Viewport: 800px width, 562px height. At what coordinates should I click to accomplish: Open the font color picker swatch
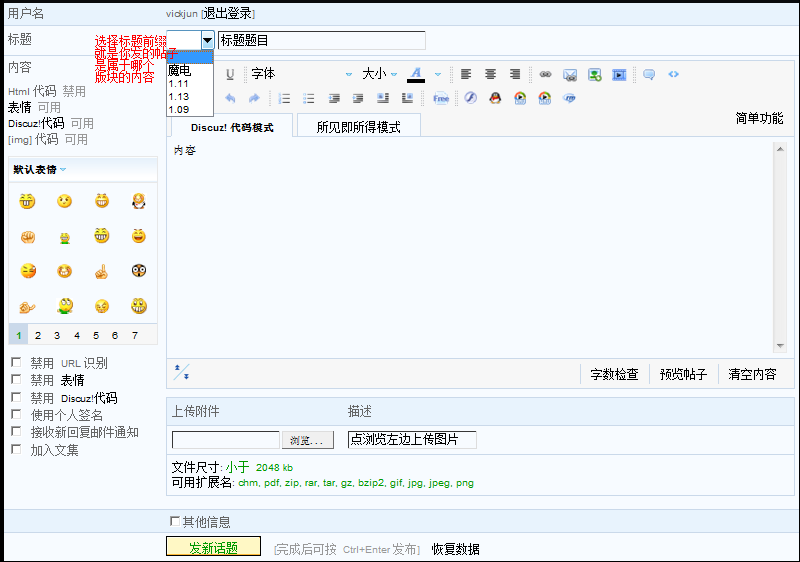pos(416,74)
